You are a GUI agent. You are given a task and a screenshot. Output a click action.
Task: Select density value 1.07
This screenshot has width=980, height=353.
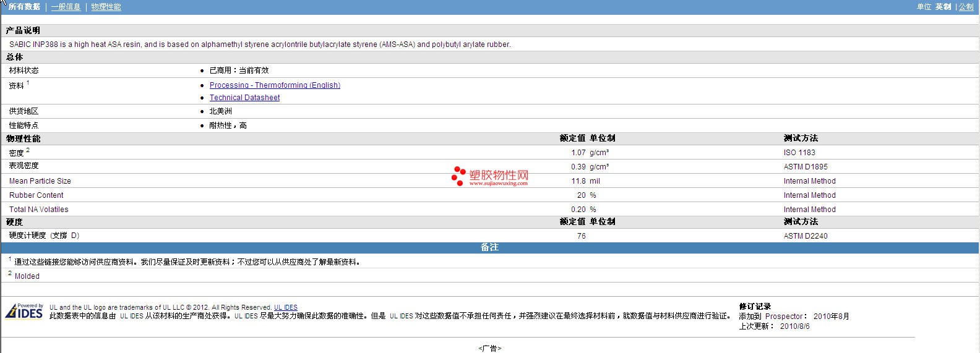(x=578, y=153)
